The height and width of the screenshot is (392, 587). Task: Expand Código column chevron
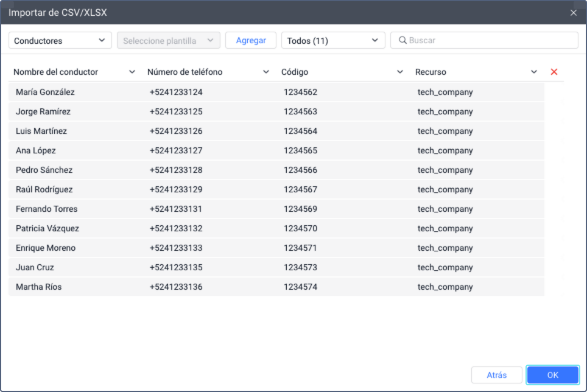(400, 72)
